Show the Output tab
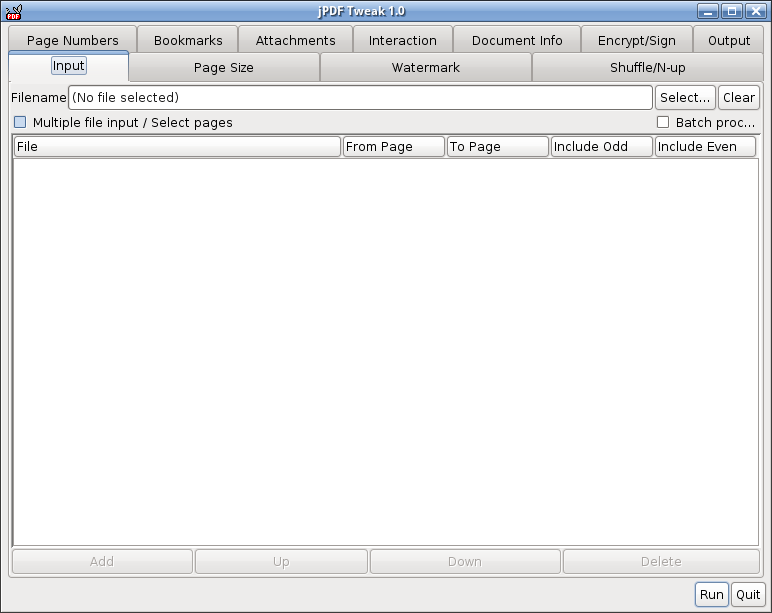 coord(729,40)
